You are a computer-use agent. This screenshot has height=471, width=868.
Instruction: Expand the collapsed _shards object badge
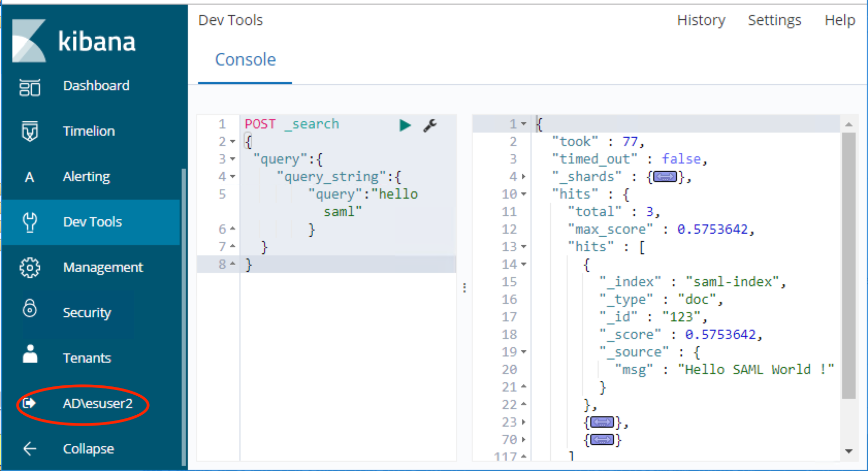click(x=665, y=177)
